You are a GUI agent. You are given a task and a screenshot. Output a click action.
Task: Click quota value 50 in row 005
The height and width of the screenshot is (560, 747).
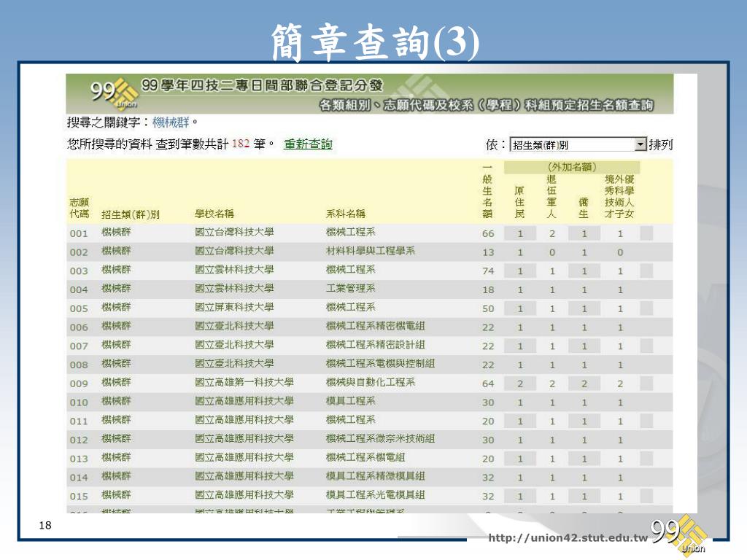tap(488, 308)
